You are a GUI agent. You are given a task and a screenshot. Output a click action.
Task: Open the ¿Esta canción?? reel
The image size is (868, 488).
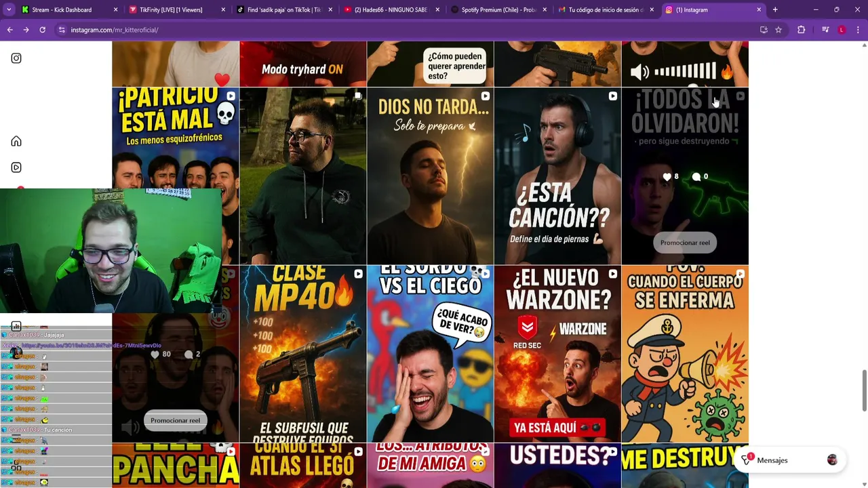(557, 176)
